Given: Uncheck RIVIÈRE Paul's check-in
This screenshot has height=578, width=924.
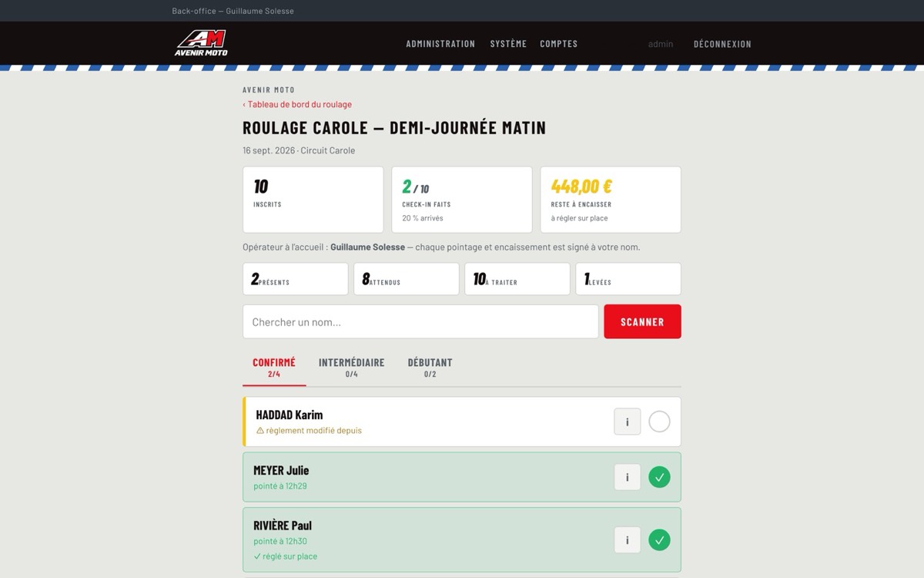Looking at the screenshot, I should [x=659, y=539].
